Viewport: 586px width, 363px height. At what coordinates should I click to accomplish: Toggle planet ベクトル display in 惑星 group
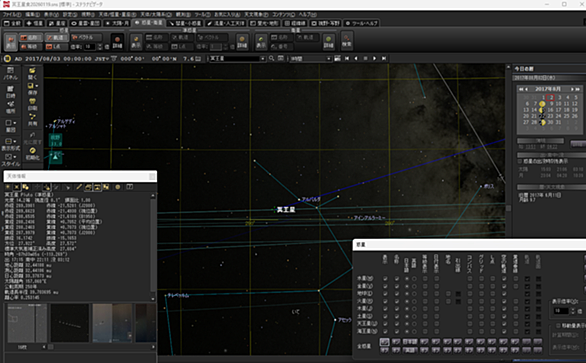[x=86, y=38]
